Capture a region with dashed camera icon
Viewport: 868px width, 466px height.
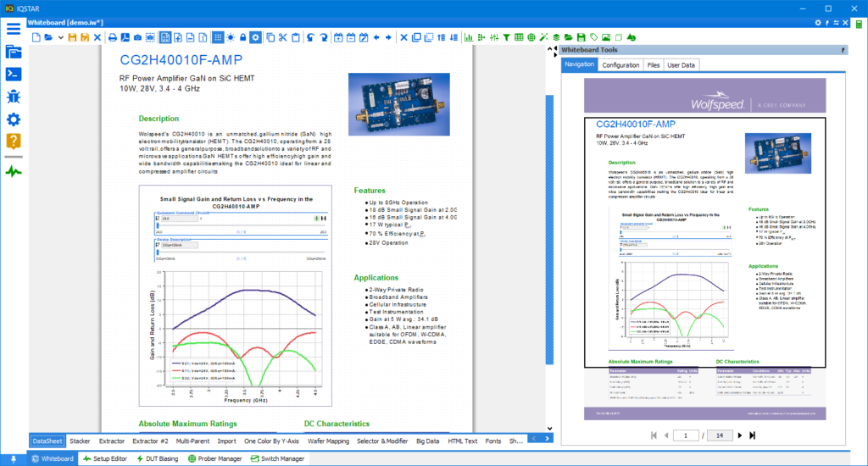(150, 37)
